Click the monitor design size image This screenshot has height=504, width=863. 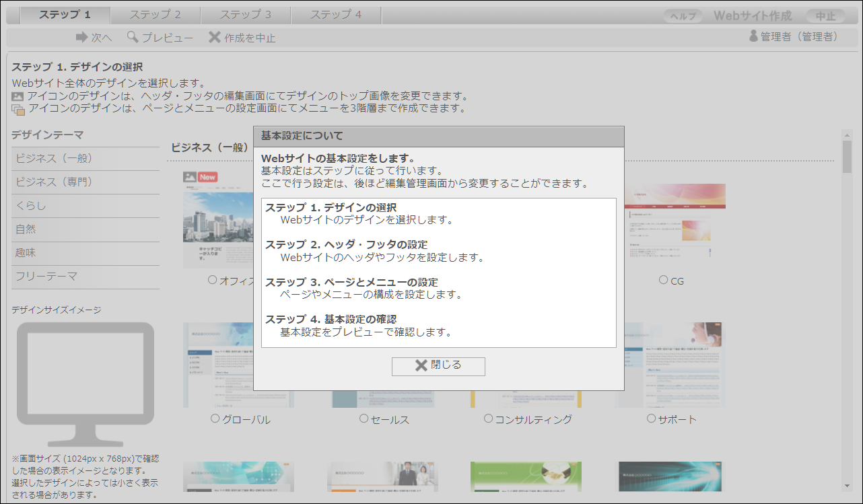85,384
